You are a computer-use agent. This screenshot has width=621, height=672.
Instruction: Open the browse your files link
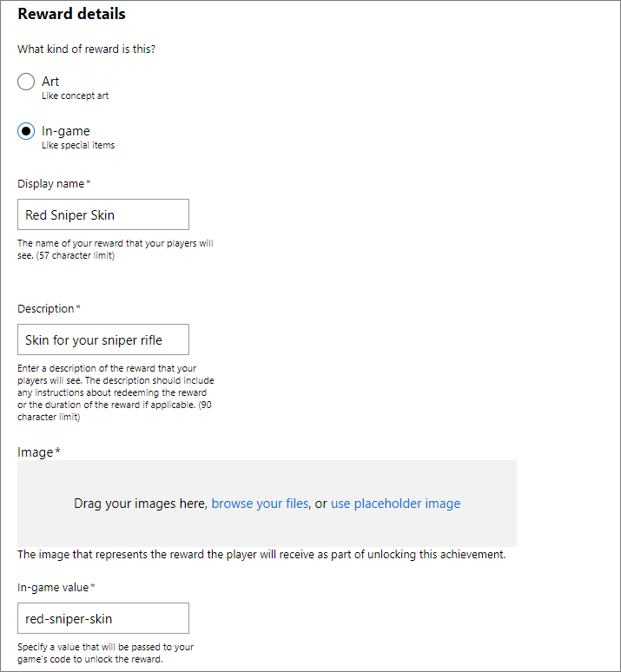260,504
